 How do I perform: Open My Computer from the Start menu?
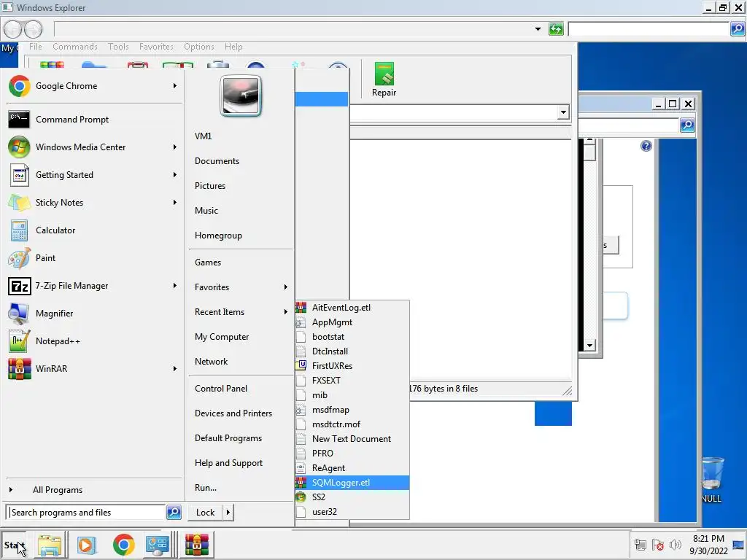coord(222,337)
